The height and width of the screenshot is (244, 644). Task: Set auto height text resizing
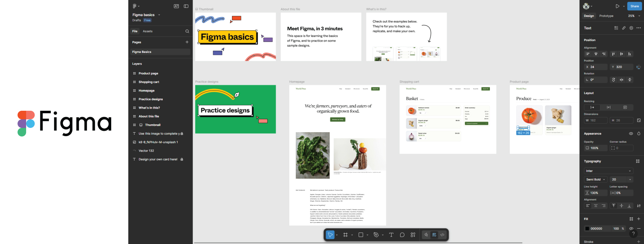click(609, 107)
